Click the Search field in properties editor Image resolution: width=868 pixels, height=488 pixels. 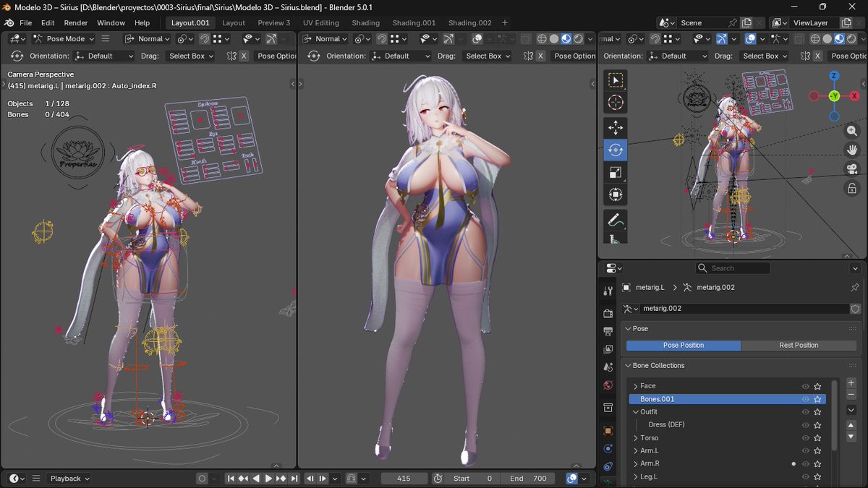coord(733,268)
